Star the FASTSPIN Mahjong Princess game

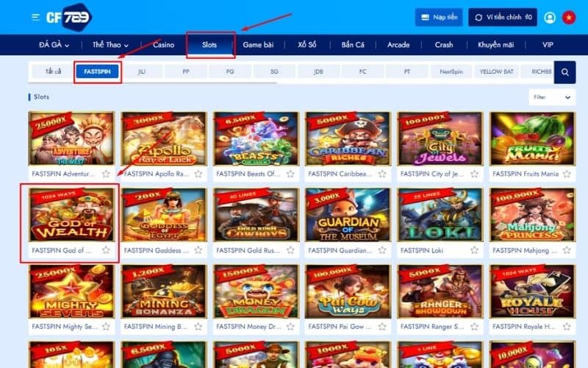coord(567,250)
